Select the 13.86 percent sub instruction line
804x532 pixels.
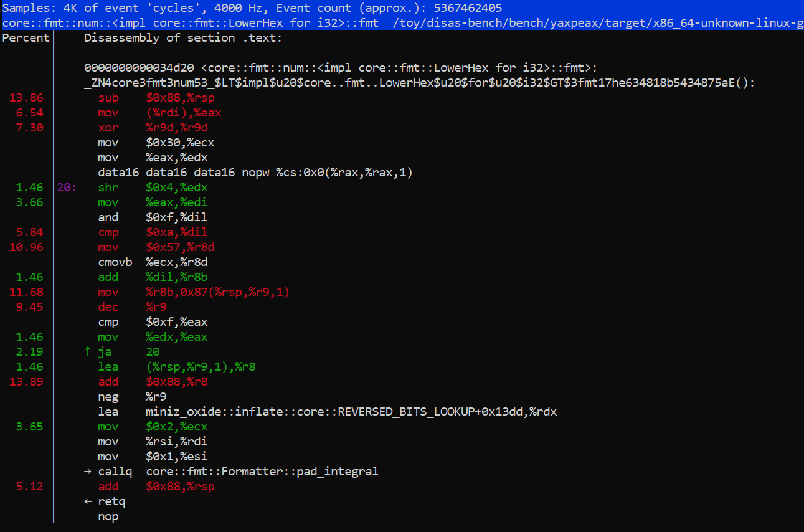[x=157, y=98]
